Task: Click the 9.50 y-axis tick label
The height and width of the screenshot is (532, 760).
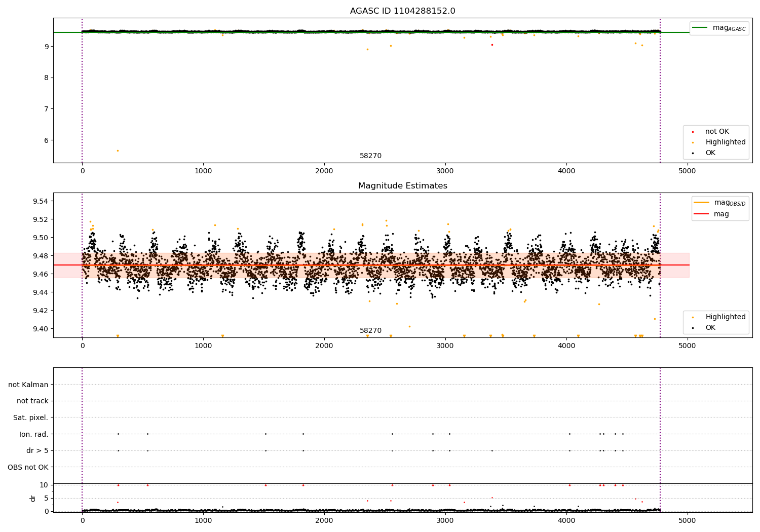Action: point(41,238)
